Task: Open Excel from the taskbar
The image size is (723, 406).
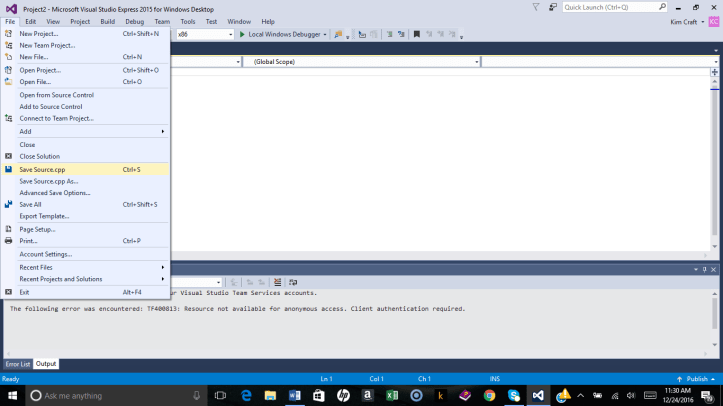Action: (392, 395)
